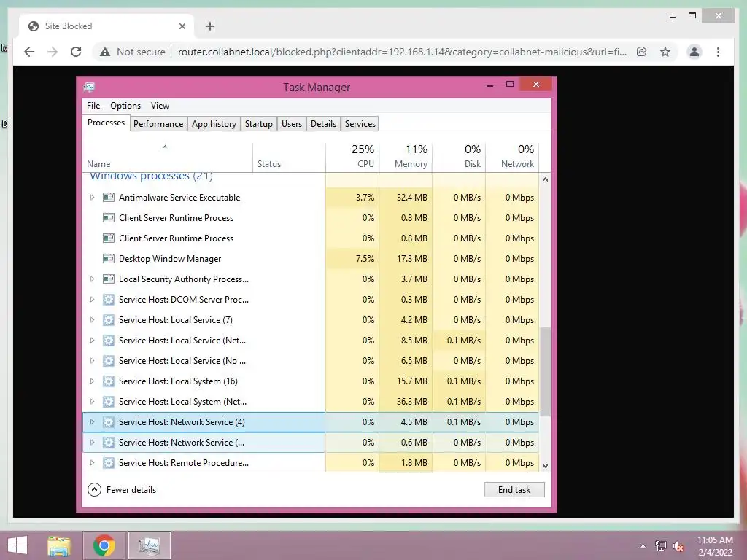Click the network tray icon

(x=660, y=546)
